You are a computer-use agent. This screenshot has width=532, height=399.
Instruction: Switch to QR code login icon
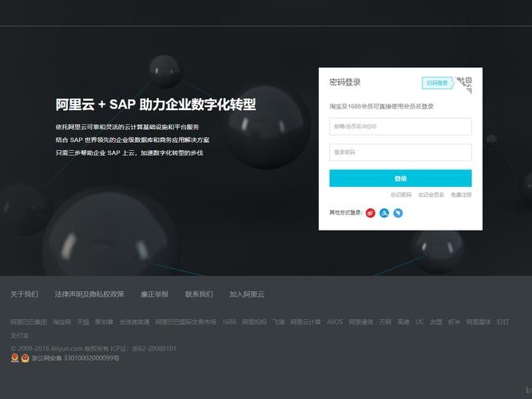(x=465, y=84)
